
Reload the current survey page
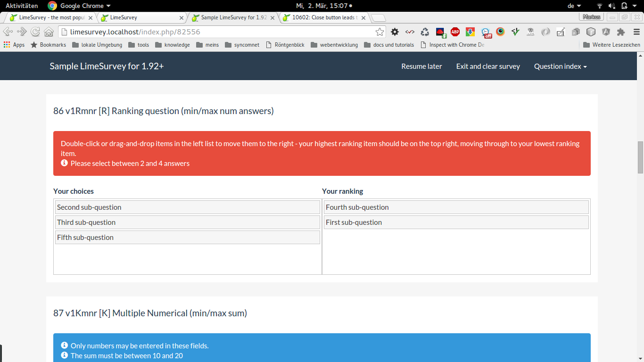point(35,32)
